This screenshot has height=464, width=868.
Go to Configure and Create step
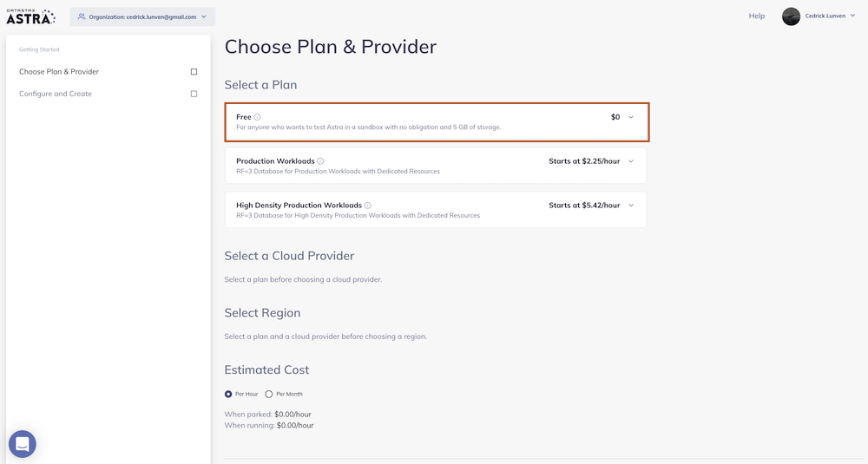[x=56, y=94]
